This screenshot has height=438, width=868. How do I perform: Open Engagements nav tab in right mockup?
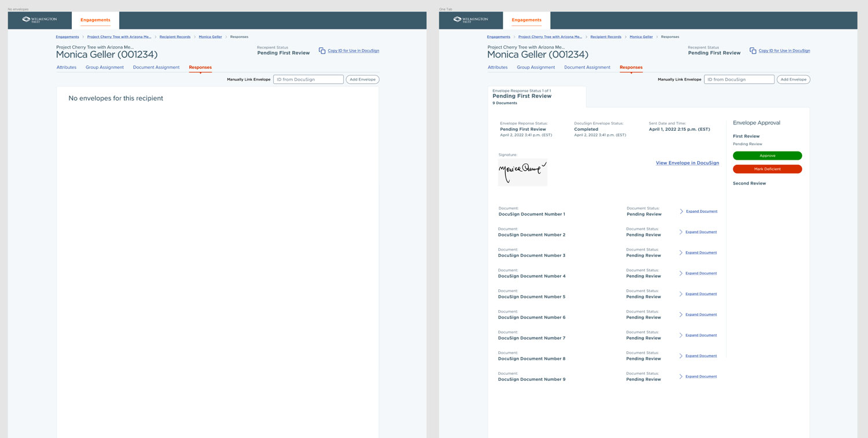pos(527,20)
